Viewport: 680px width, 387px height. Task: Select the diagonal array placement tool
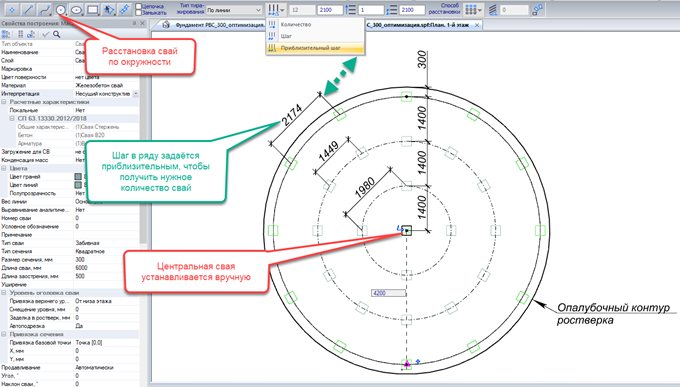tap(124, 10)
